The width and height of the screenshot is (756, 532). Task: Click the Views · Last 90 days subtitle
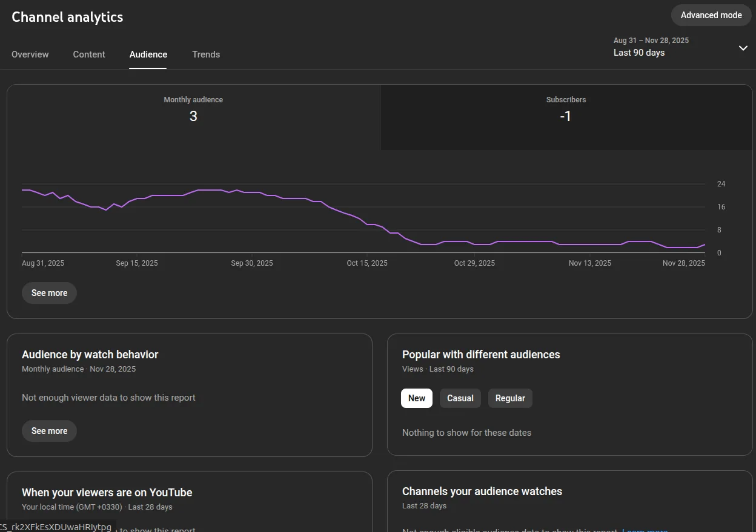(x=438, y=369)
